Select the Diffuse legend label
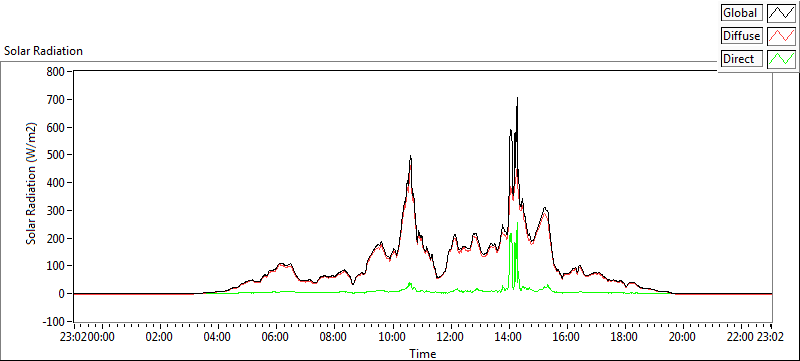800x361 pixels. click(x=742, y=36)
